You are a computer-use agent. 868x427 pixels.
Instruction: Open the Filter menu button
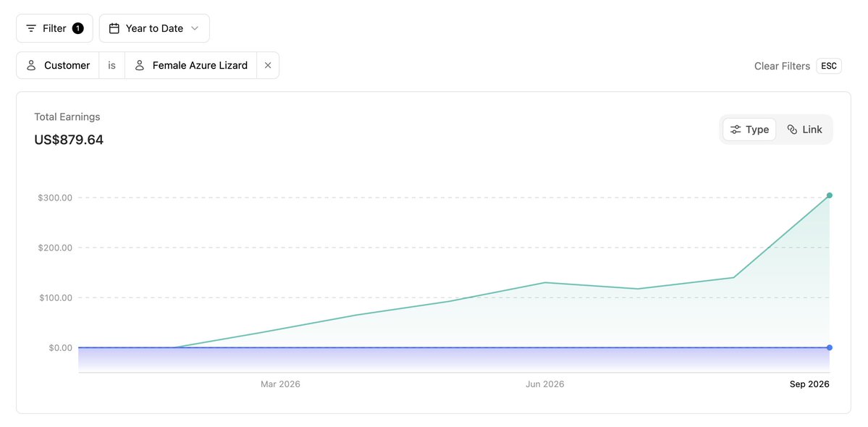[54, 28]
